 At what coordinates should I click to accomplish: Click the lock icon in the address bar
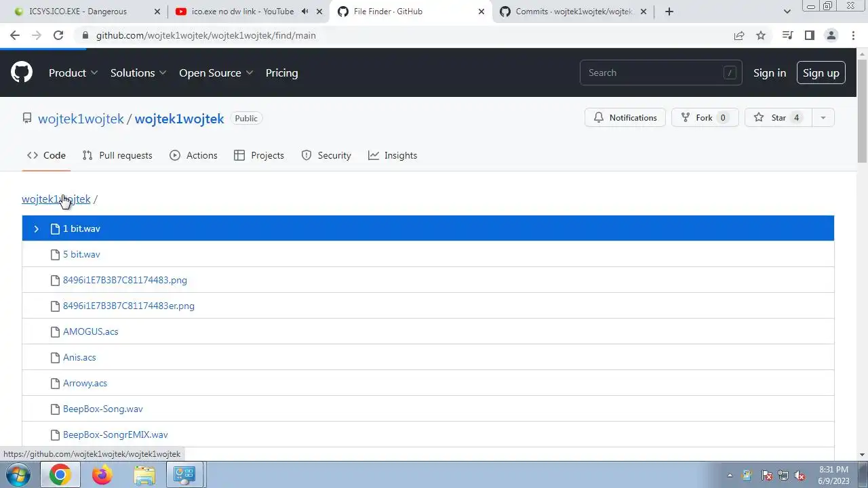[x=85, y=35]
